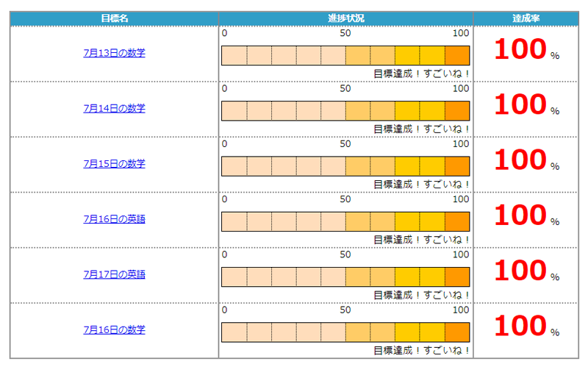The height and width of the screenshot is (378, 588).
Task: Click the progress bar for 7月16日の英語
Action: click(345, 221)
